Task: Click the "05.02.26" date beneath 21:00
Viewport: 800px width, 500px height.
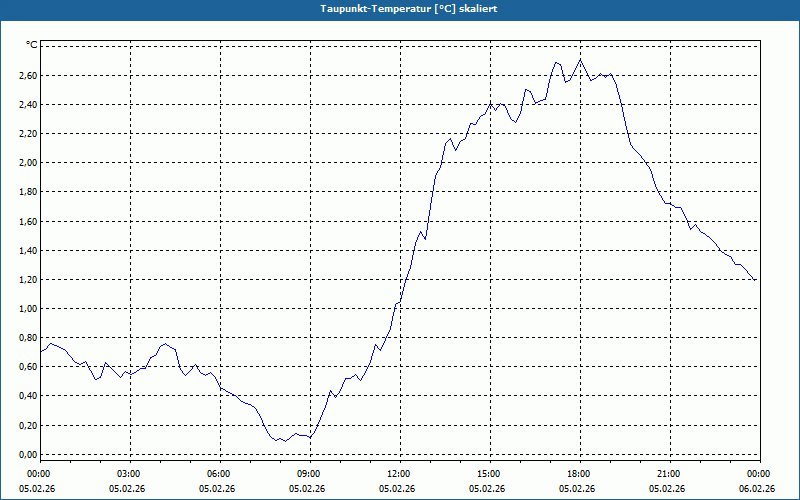Action: click(x=667, y=489)
